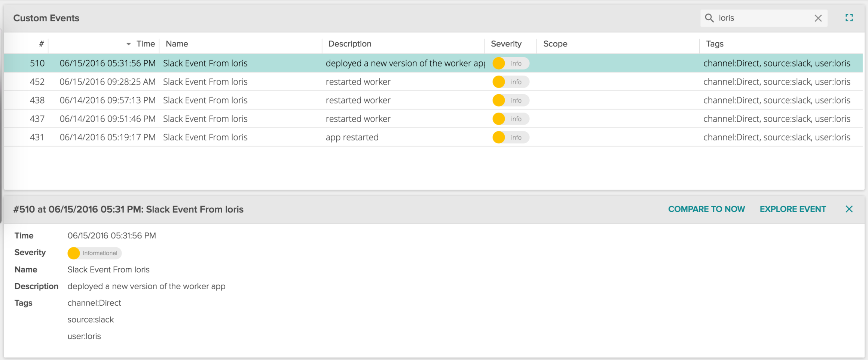Click user:loris tag in details
This screenshot has height=360, width=868.
(84, 336)
